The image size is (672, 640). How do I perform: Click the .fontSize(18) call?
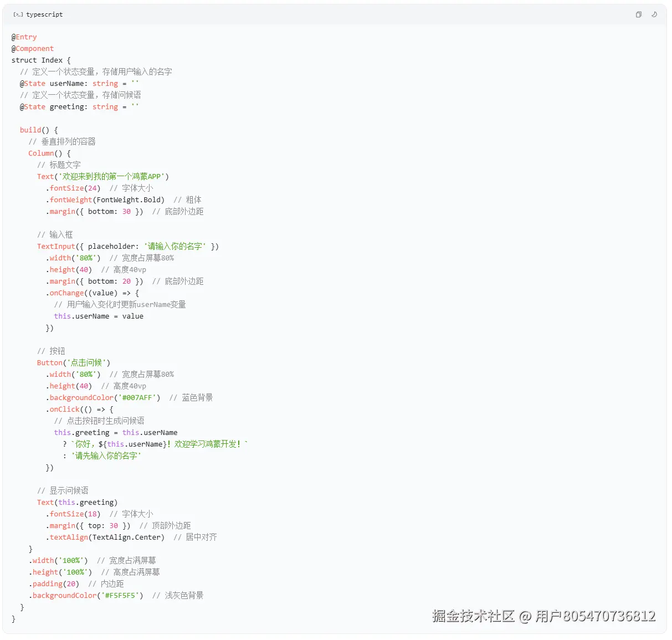point(73,514)
